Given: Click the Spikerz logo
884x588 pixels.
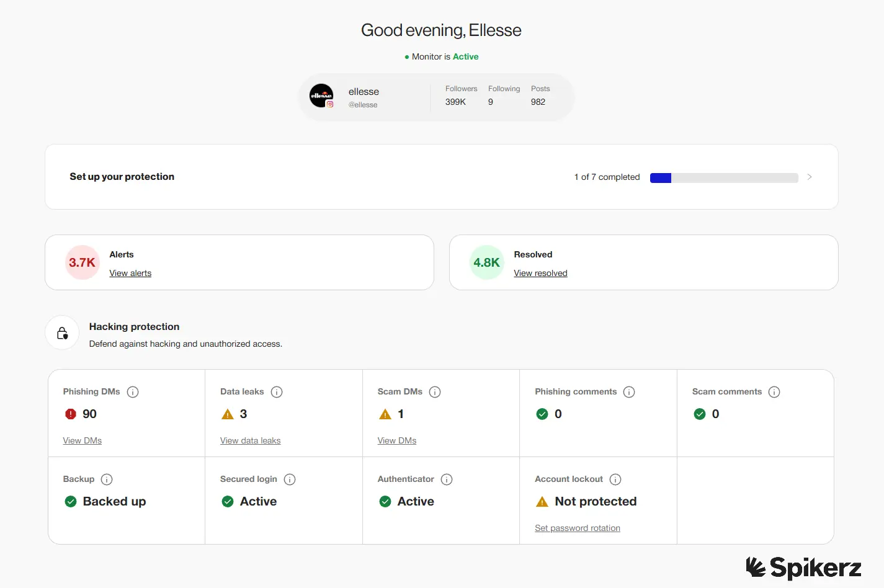Looking at the screenshot, I should pos(803,568).
